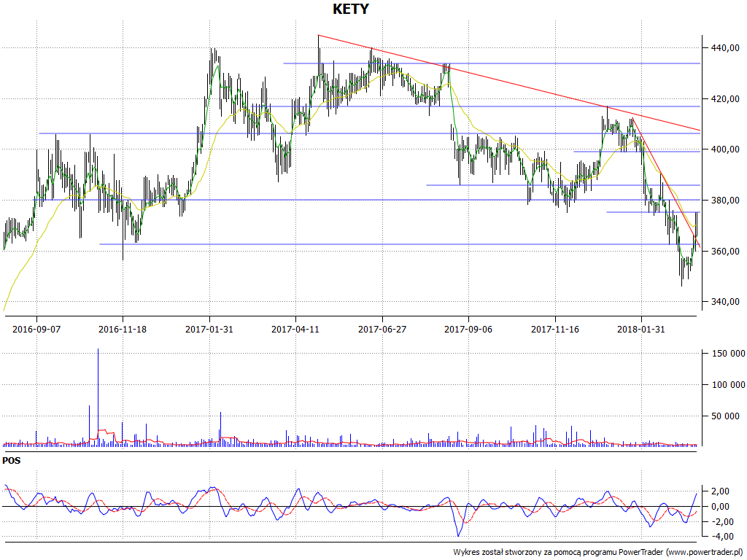
Task: Click the 360,00 price axis label
Action: (x=724, y=251)
